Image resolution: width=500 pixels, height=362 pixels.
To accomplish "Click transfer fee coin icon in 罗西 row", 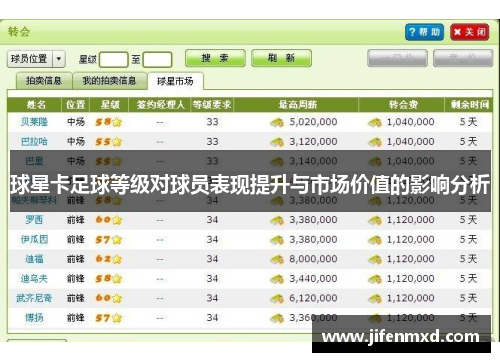I will click(x=375, y=221).
